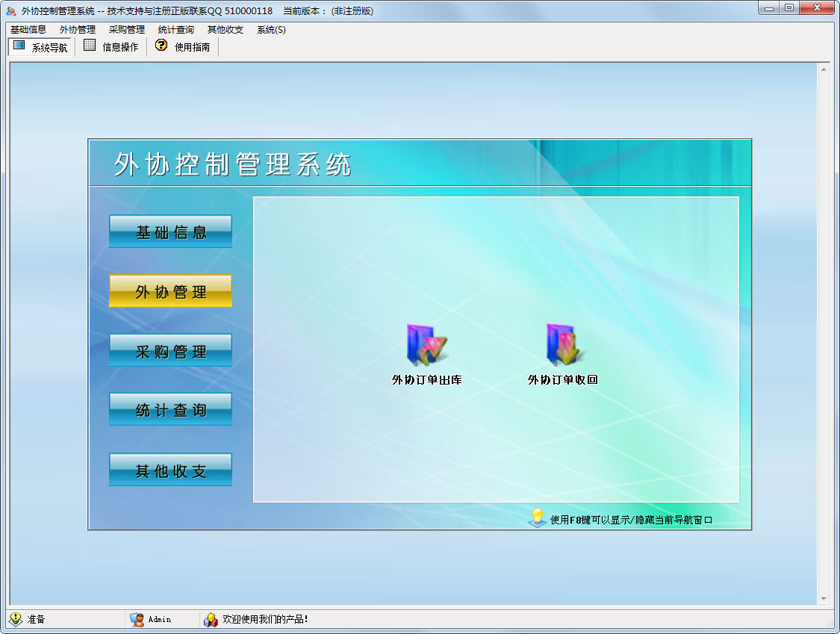Click the 欢迎使用 status bar icon

[211, 620]
